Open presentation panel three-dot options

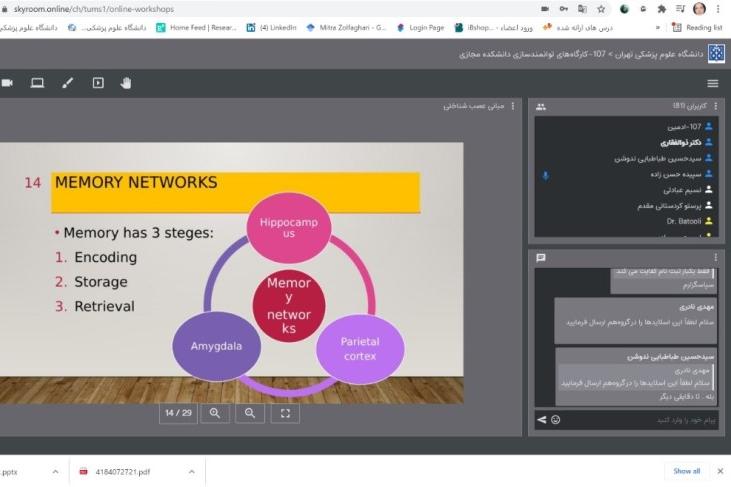pyautogui.click(x=516, y=106)
